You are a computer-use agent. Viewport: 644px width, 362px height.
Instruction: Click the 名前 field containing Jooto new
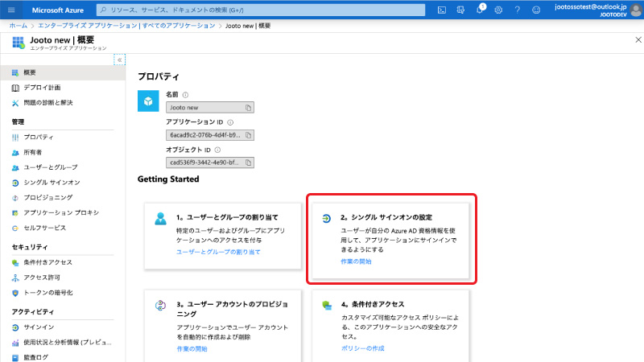coord(210,108)
